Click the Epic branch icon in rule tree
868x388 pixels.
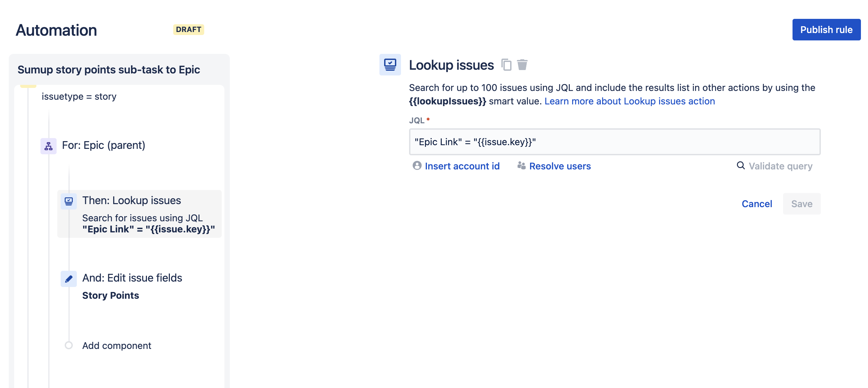coord(49,146)
